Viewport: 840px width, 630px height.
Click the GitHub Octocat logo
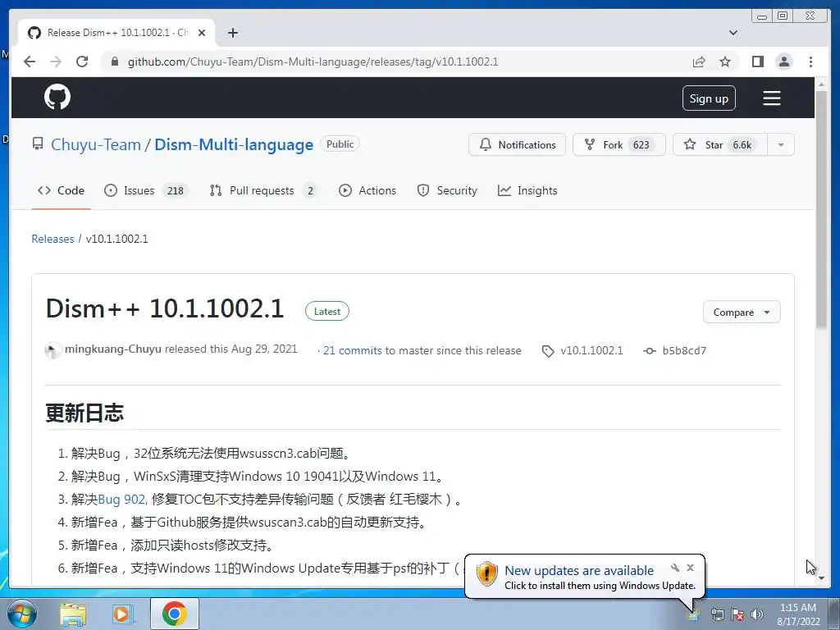coord(57,97)
